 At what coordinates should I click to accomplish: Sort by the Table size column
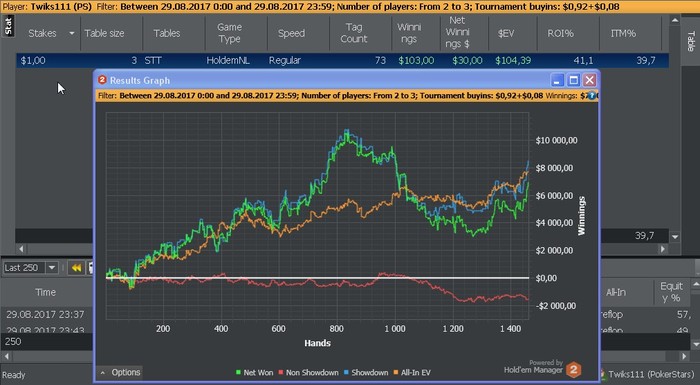click(x=104, y=33)
